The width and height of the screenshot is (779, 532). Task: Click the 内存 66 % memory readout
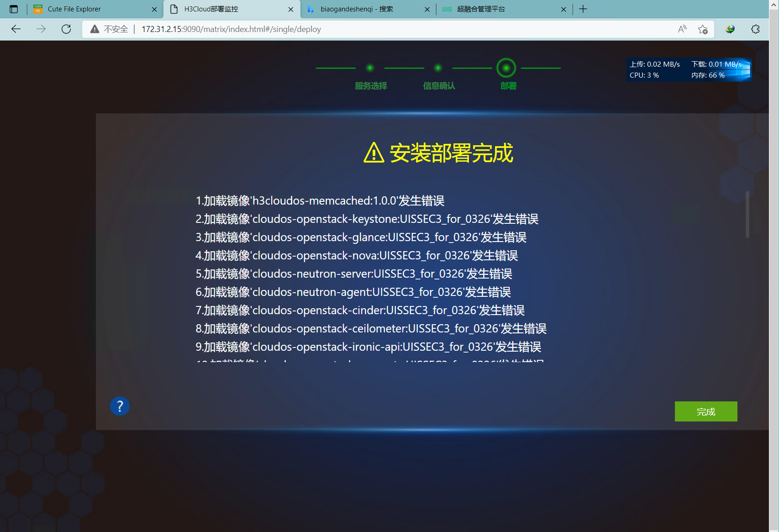708,75
